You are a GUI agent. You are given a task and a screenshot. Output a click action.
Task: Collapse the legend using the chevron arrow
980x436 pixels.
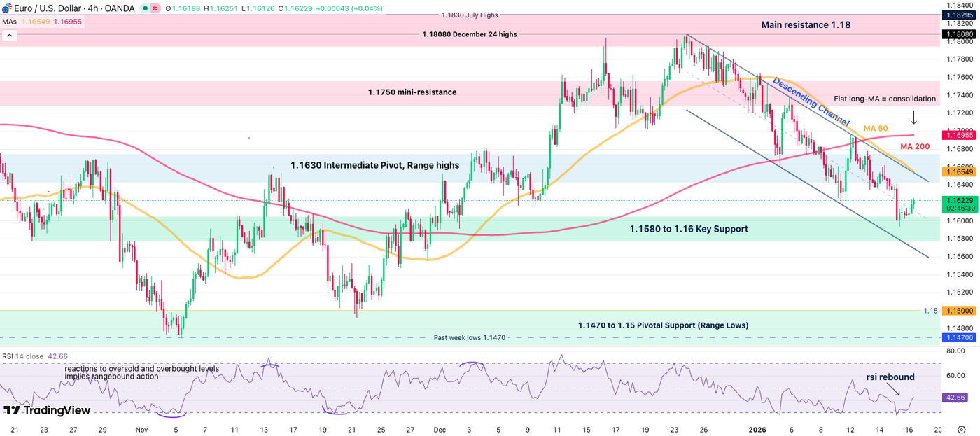pos(9,35)
